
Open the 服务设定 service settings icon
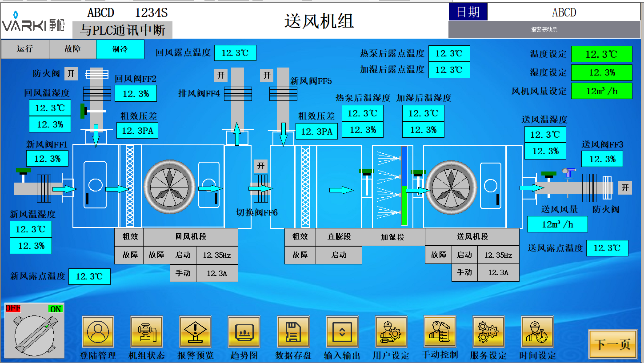tap(488, 331)
